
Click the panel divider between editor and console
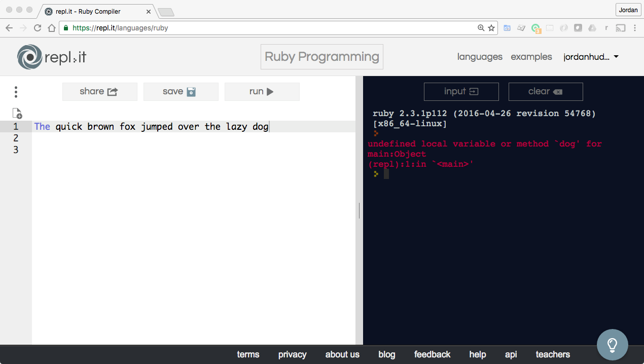(359, 210)
